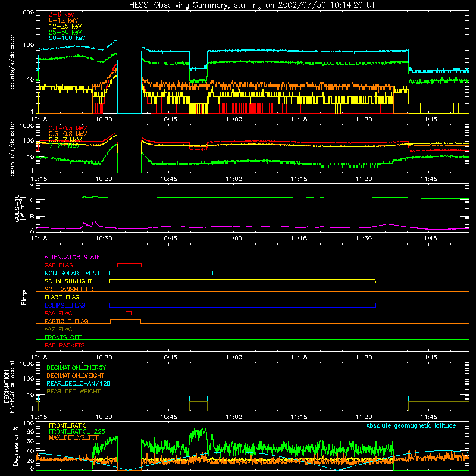Click the A class tick label on GOES panel
This screenshot has height=476, width=476.
[x=32, y=230]
